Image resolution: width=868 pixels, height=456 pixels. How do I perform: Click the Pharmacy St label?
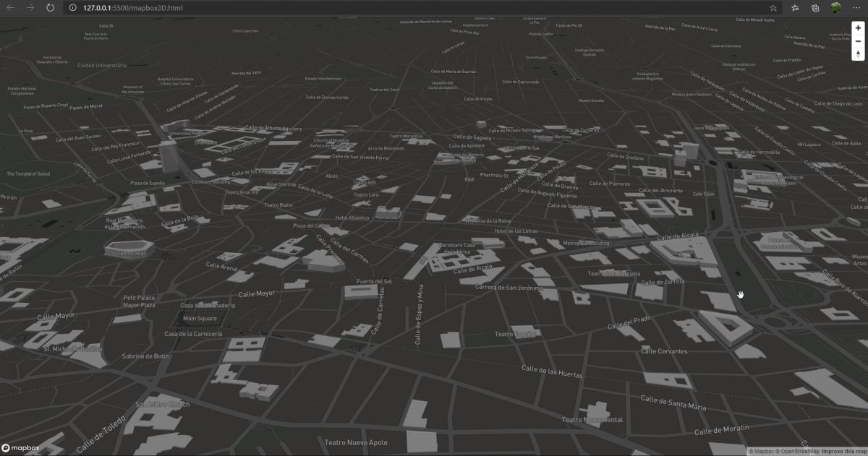494,175
